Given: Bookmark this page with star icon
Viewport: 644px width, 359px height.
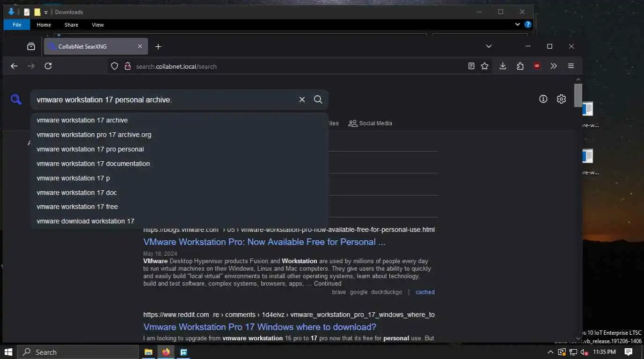Looking at the screenshot, I should pos(484,66).
